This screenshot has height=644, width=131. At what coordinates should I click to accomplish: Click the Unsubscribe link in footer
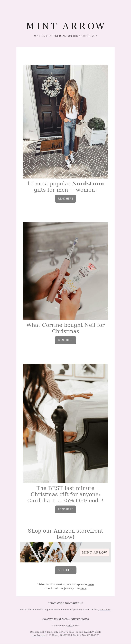38,635
